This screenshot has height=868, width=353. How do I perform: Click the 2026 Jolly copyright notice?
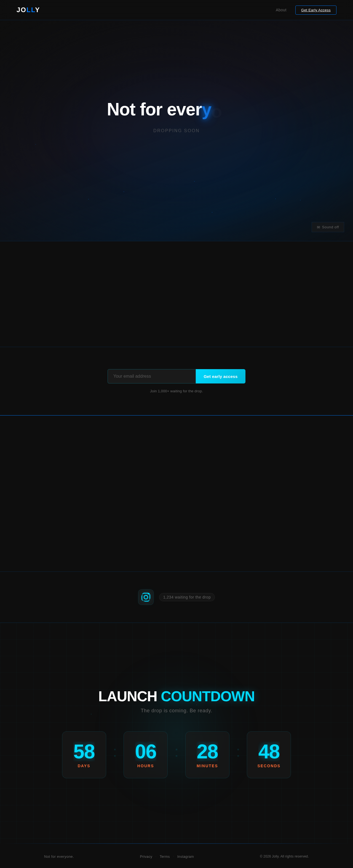(x=284, y=856)
